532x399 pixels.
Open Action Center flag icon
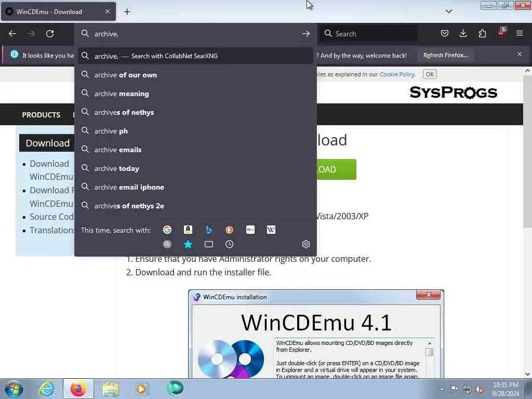pyautogui.click(x=454, y=389)
